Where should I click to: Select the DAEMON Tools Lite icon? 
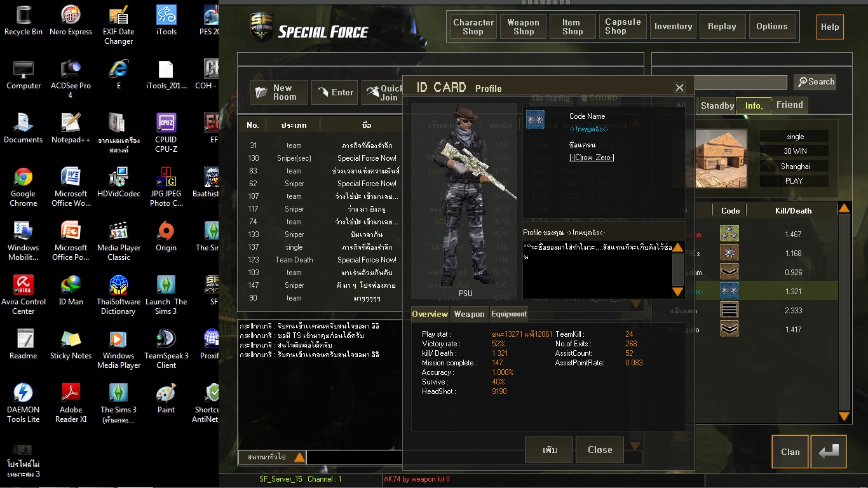pyautogui.click(x=24, y=403)
